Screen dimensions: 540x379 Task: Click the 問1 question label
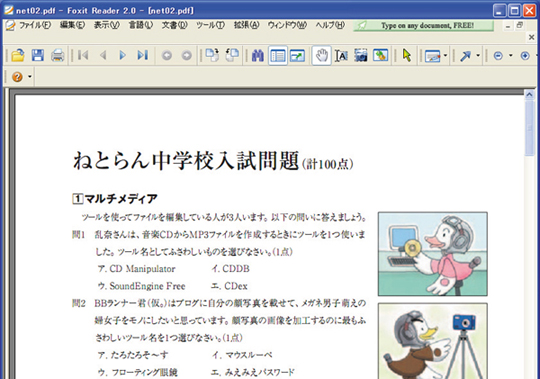tap(79, 234)
